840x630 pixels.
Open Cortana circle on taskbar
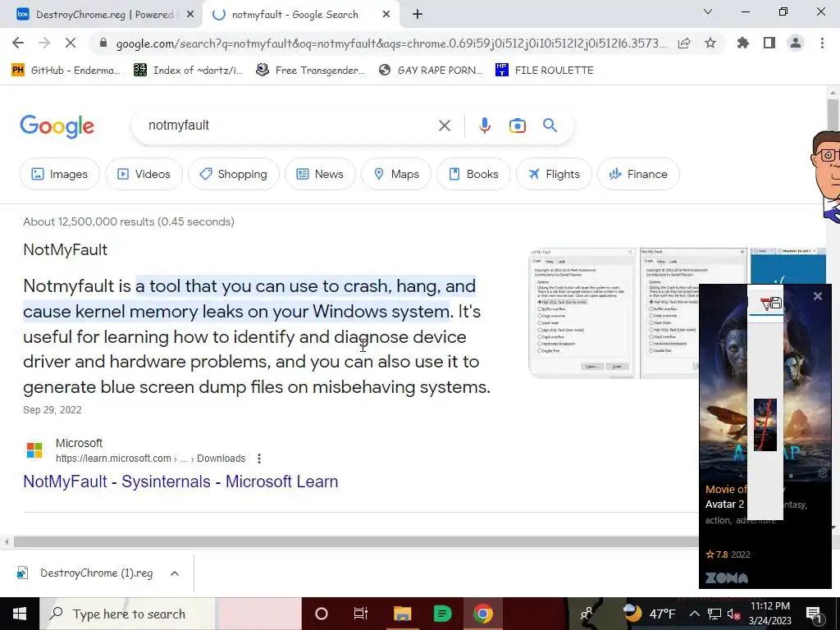click(322, 614)
